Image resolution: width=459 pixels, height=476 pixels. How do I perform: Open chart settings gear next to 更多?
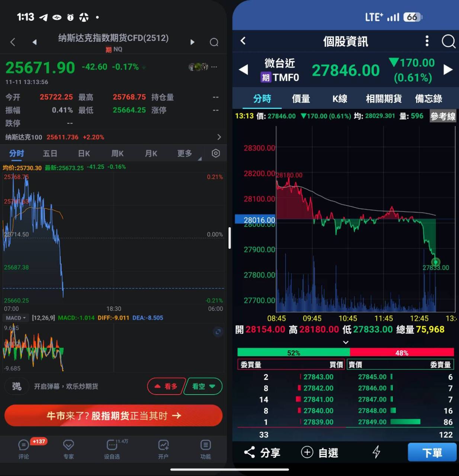pyautogui.click(x=215, y=153)
